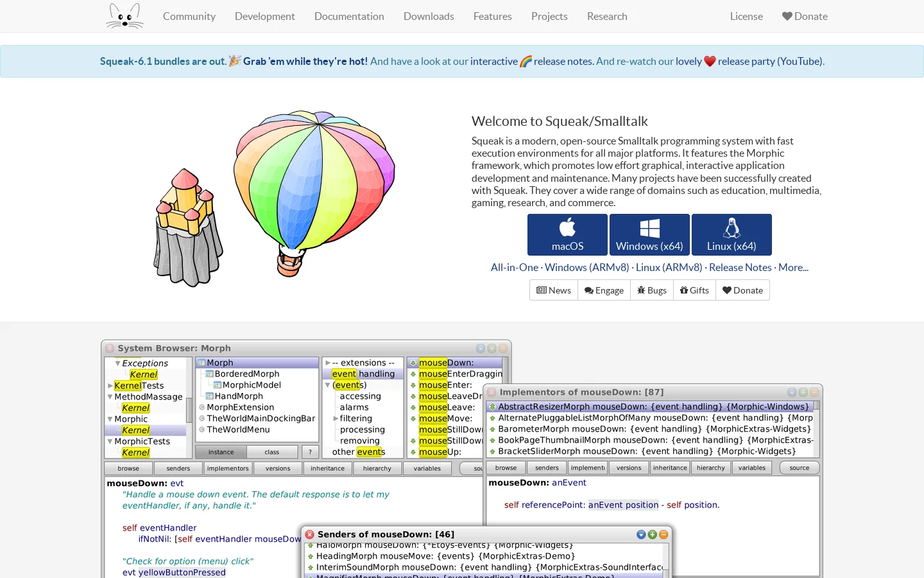The image size is (924, 578).
Task: Click the source button in Implementors window
Action: 800,468
